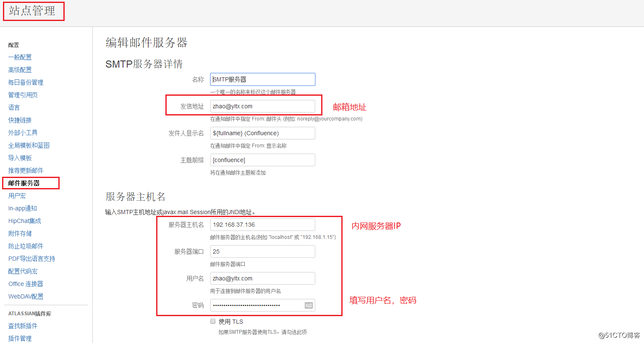Screen dimensions: 644x343
Task: Open 快捷链接 page
Action: [x=20, y=120]
